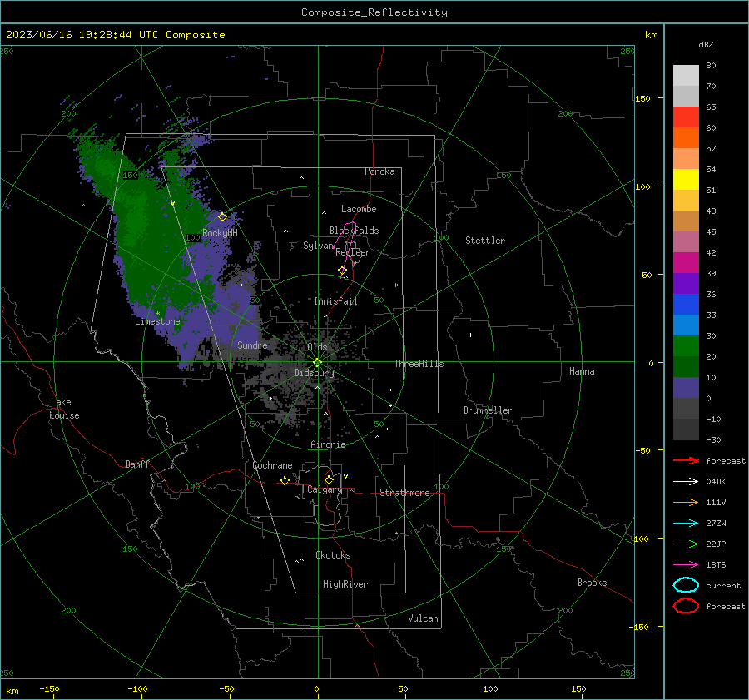
Task: Click the Olds city label
Action: pos(317,347)
